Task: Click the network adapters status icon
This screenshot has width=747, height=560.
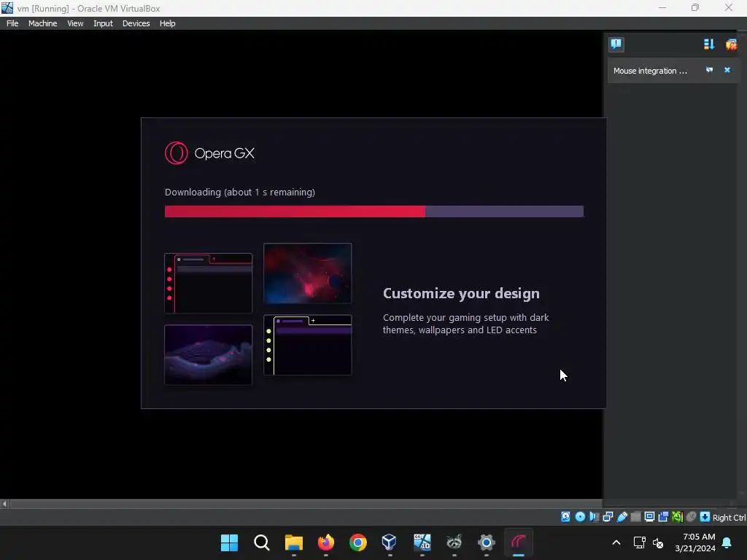Action: (608, 517)
